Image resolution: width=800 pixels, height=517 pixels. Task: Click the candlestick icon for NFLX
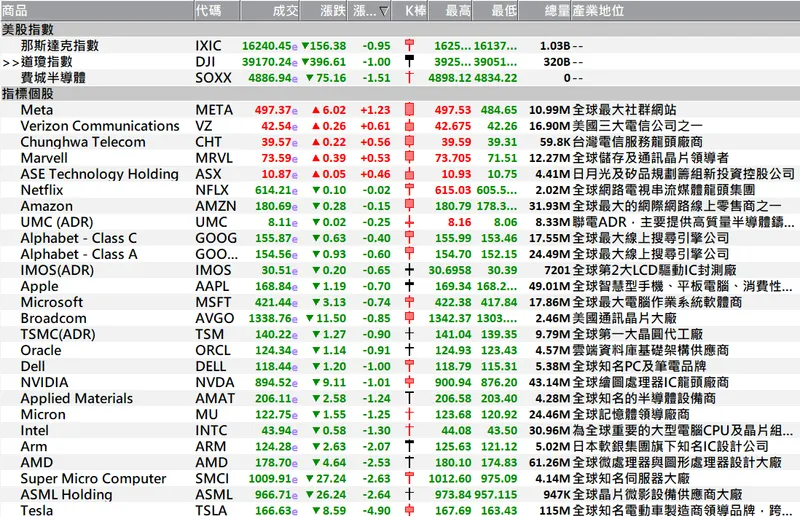pyautogui.click(x=409, y=190)
